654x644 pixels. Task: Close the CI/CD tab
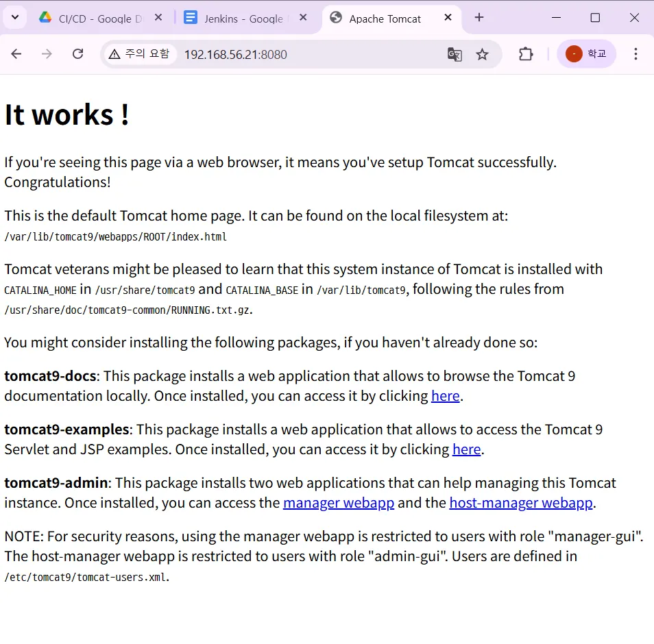coord(158,18)
